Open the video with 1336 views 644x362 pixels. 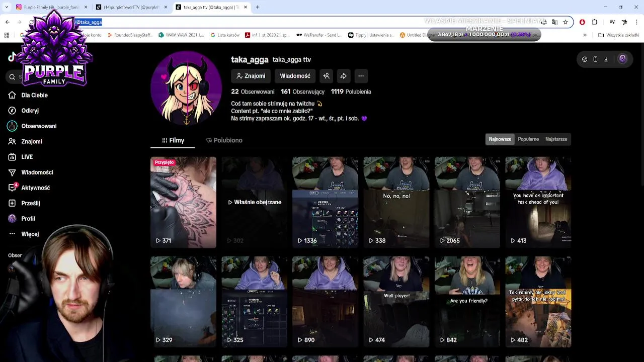(325, 202)
